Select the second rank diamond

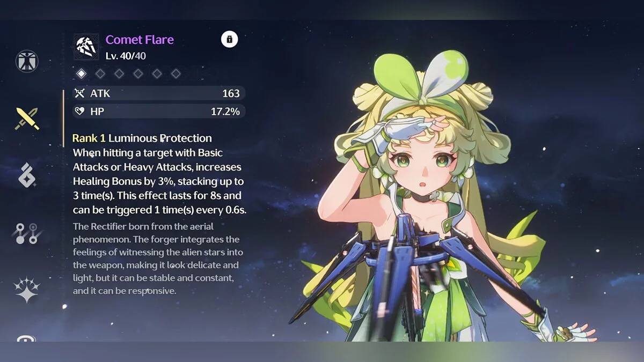click(x=100, y=73)
